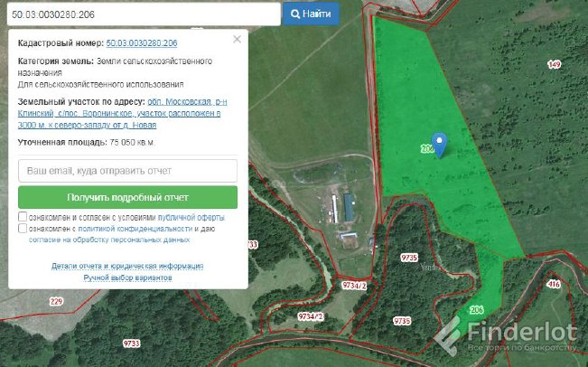
Task: Click the Ручной выбор вариантов link
Action: 127,278
